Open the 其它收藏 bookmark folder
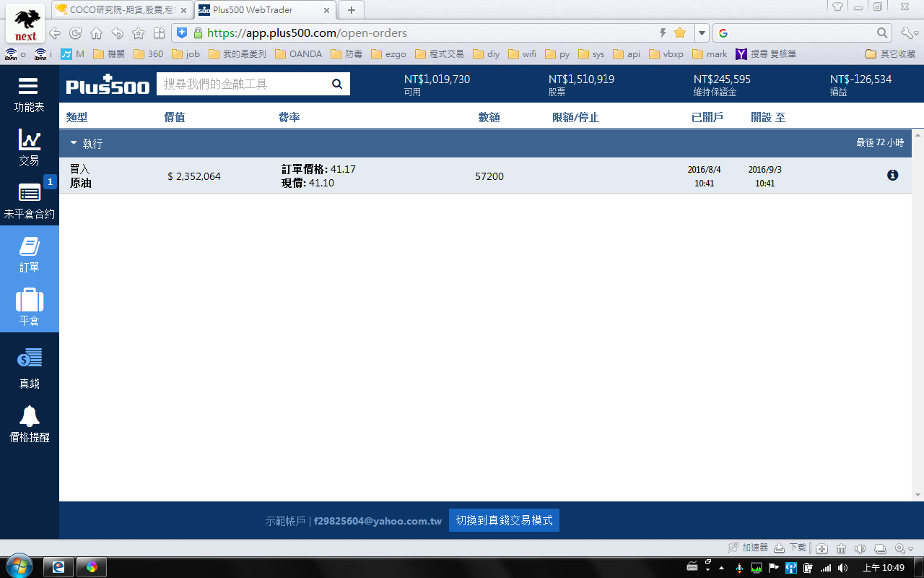The image size is (924, 578). 890,54
